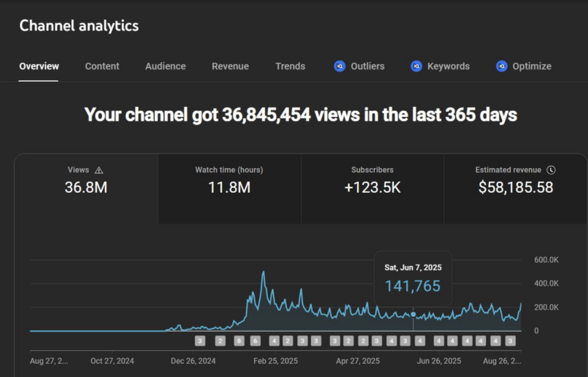Click the chart's highest peak near February
Image resolution: width=588 pixels, height=377 pixels.
point(263,272)
